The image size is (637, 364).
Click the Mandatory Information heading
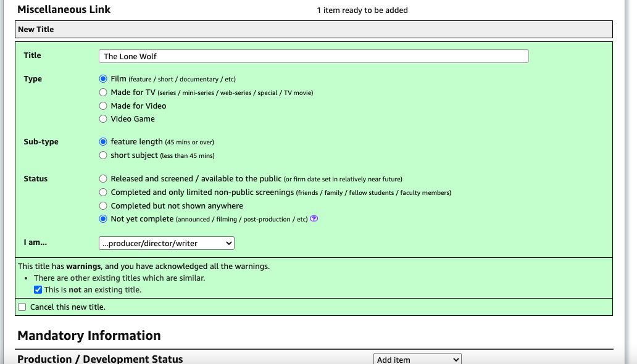pos(89,336)
